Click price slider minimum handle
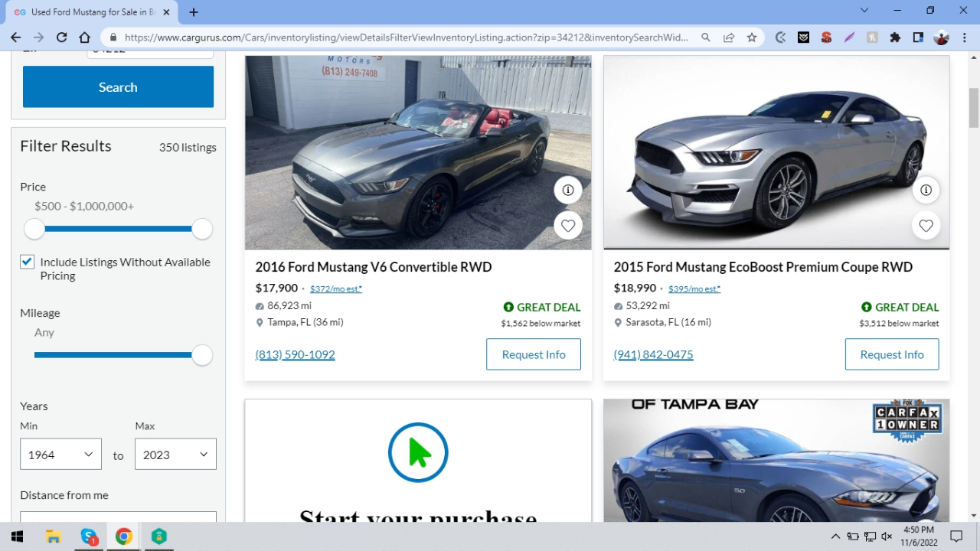The image size is (980, 551). coord(34,229)
